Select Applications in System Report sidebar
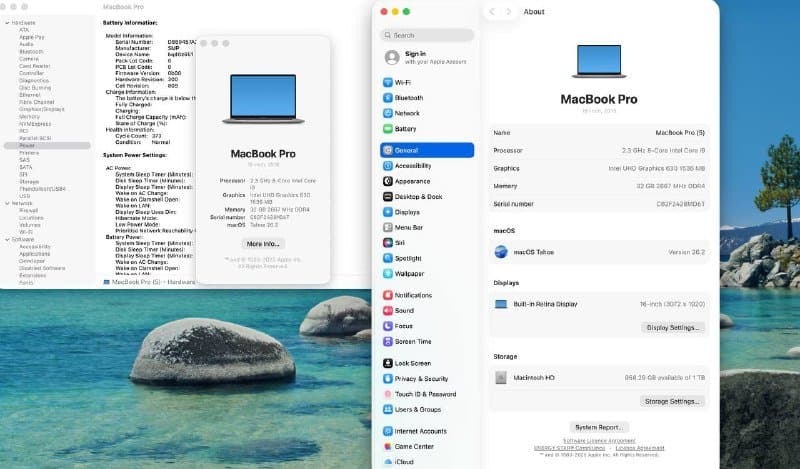Screen dimensions: 800x469 point(35,254)
